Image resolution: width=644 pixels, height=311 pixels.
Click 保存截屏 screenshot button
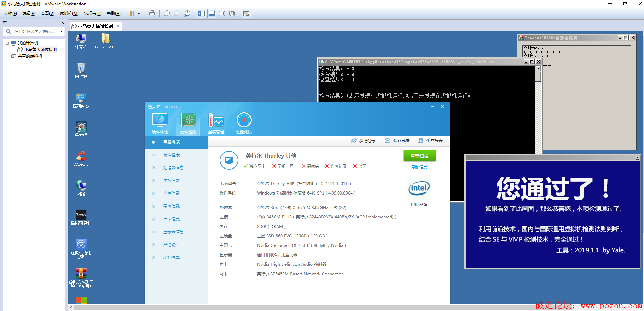397,141
